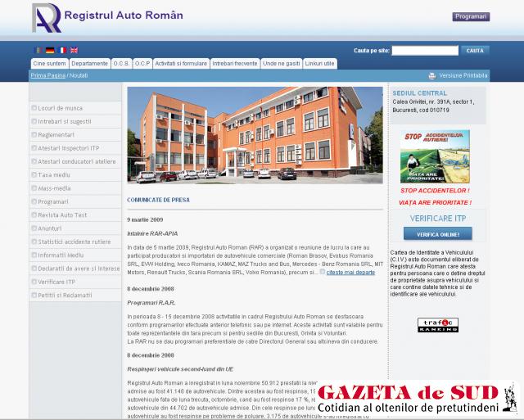The width and height of the screenshot is (524, 420).
Task: Click the 9 martie 2009 date
Action: pos(145,220)
